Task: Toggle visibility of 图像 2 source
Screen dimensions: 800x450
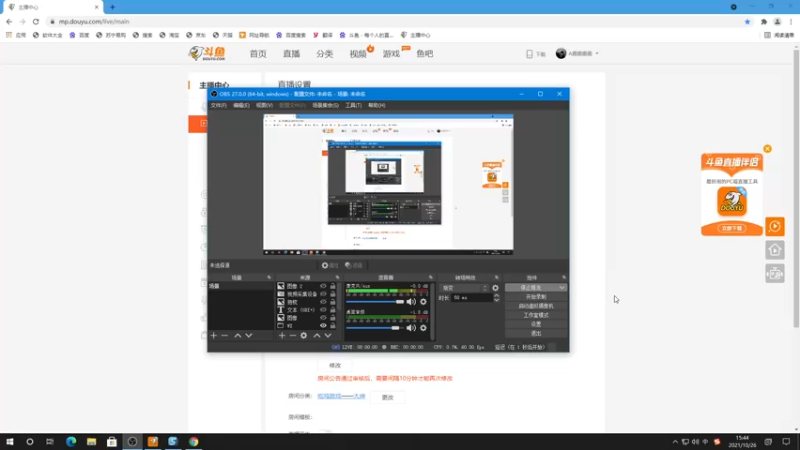Action: [x=323, y=286]
